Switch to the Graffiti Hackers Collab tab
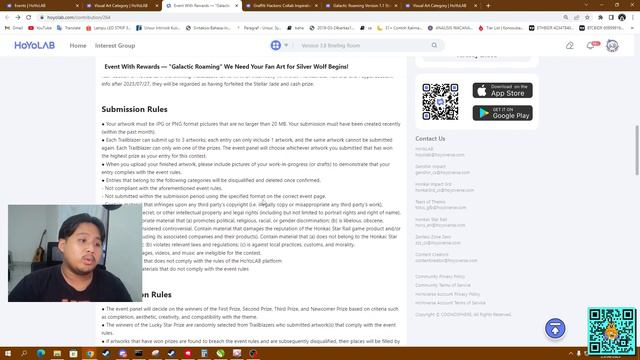This screenshot has height=360, width=640. tap(282, 6)
